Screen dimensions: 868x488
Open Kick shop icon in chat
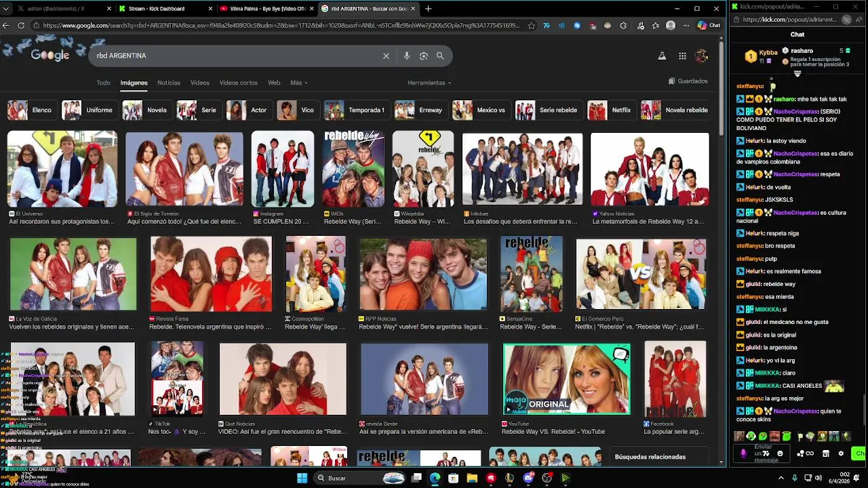[825, 453]
